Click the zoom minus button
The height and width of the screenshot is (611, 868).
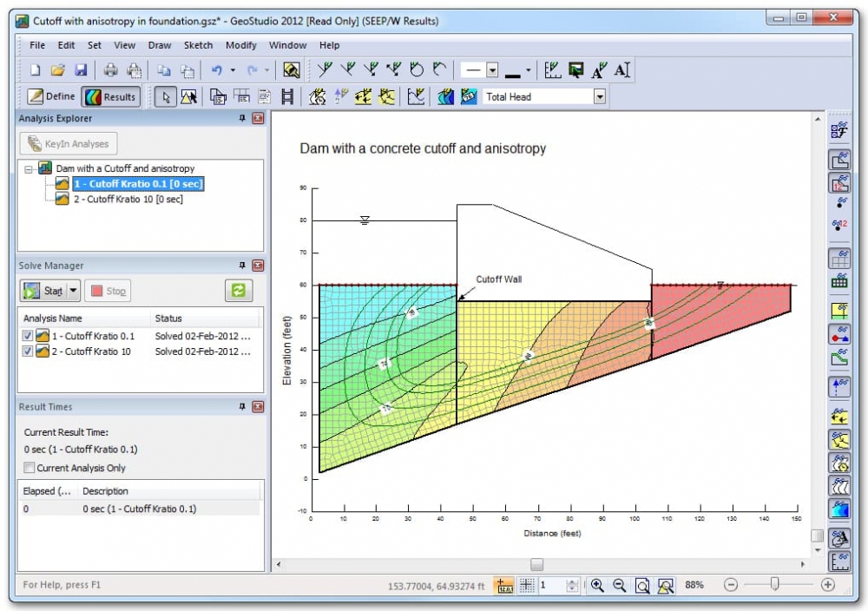[x=731, y=585]
